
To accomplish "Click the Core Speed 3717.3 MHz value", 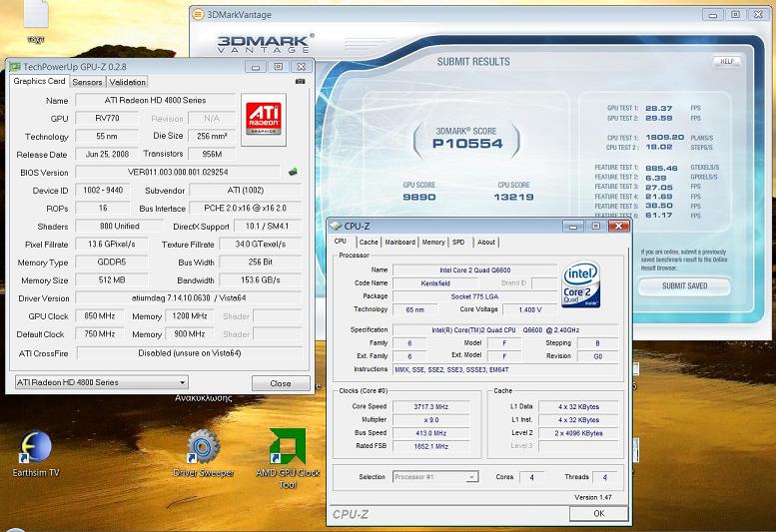I will [x=431, y=407].
